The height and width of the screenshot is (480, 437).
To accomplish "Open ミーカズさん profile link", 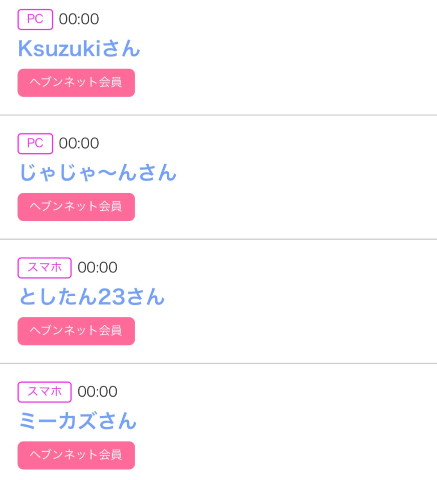I will 77,421.
